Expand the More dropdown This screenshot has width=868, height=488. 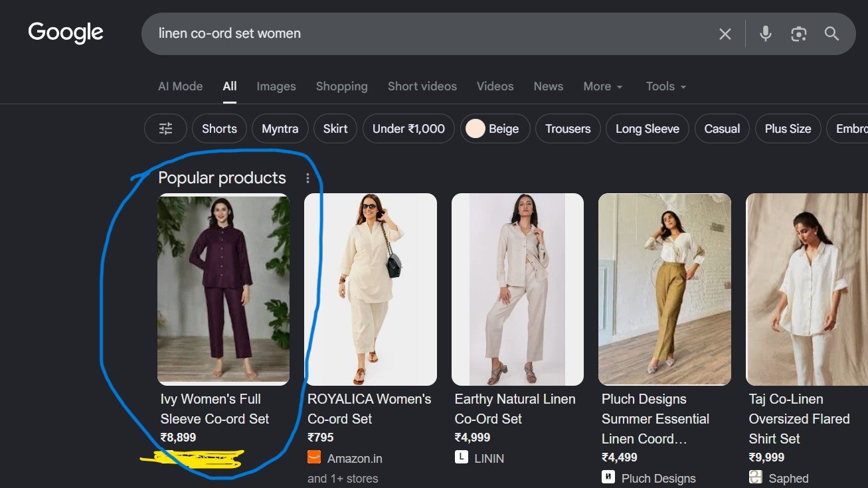[603, 86]
